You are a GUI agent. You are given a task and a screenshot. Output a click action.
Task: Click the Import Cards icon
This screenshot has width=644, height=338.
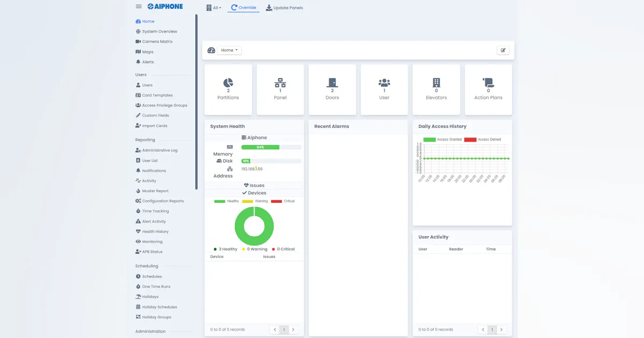coord(138,126)
